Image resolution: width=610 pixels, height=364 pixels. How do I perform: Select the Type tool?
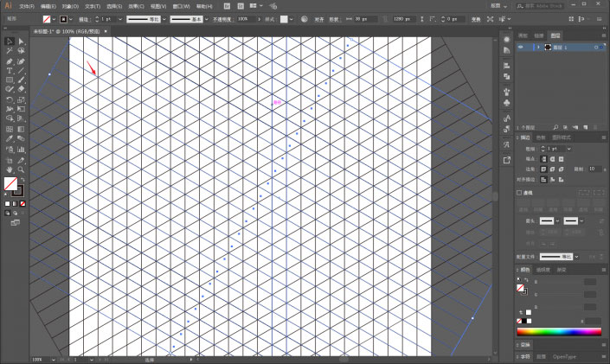(x=10, y=70)
